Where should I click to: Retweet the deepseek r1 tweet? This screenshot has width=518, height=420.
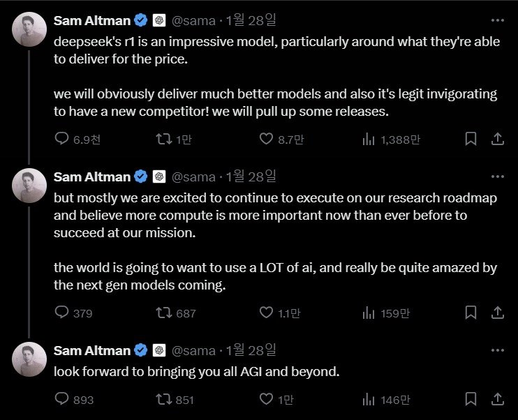click(163, 140)
